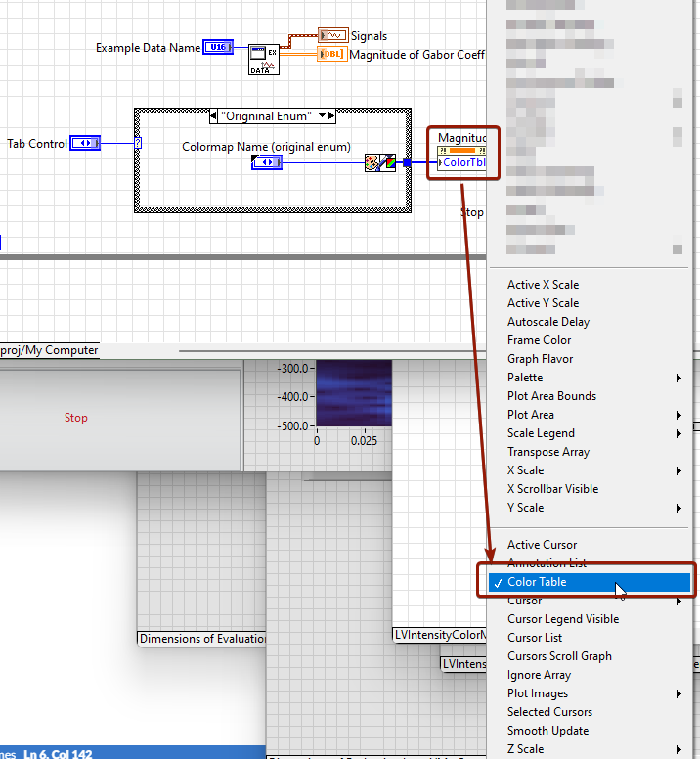Click the Magnitude property node header
The height and width of the screenshot is (759, 700).
click(x=462, y=138)
